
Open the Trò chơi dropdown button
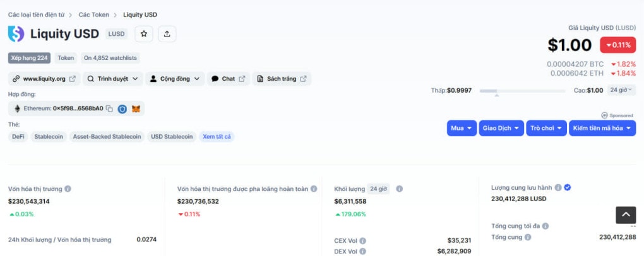tap(546, 128)
